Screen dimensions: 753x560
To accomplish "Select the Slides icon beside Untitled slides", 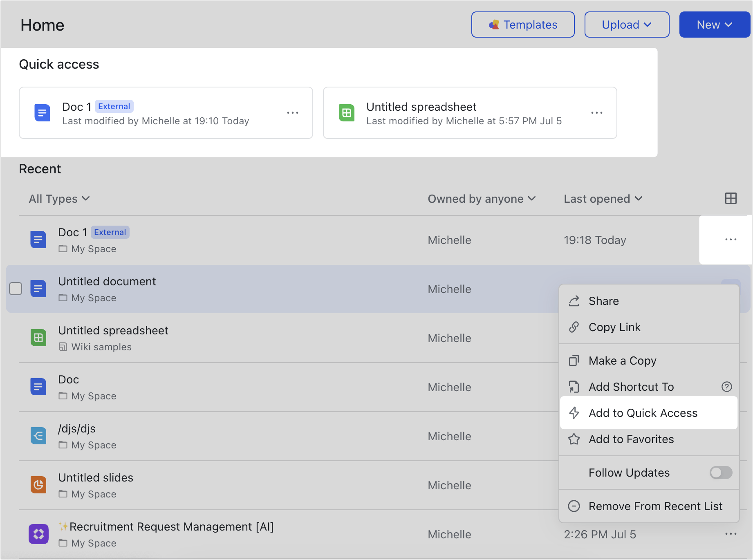I will tap(38, 485).
